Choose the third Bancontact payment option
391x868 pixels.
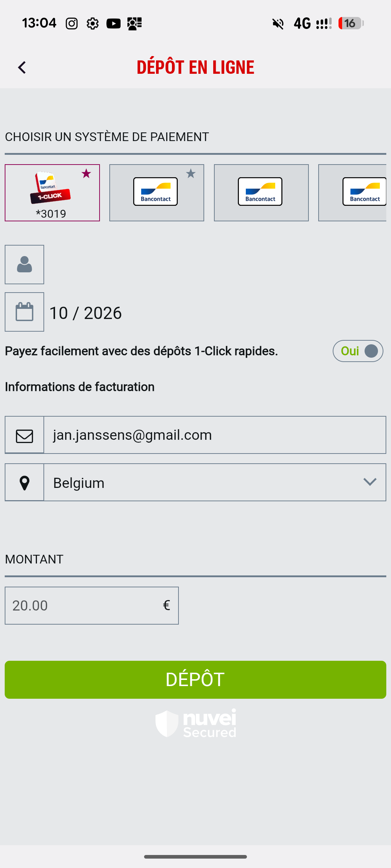[x=261, y=192]
